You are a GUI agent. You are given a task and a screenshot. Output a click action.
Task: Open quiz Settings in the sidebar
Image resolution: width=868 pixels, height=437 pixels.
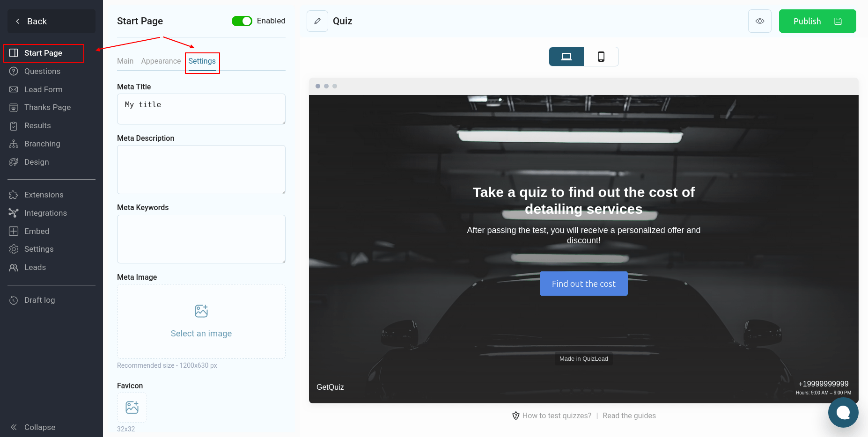pos(39,249)
